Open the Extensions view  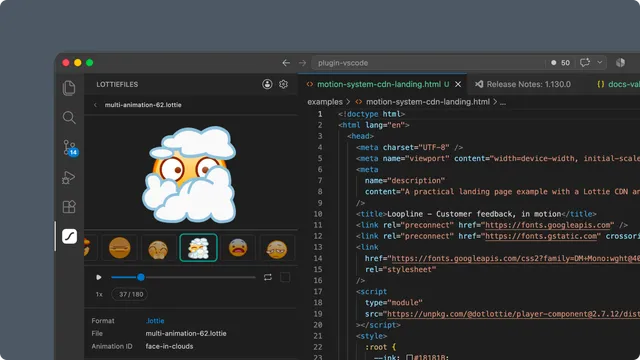point(69,207)
